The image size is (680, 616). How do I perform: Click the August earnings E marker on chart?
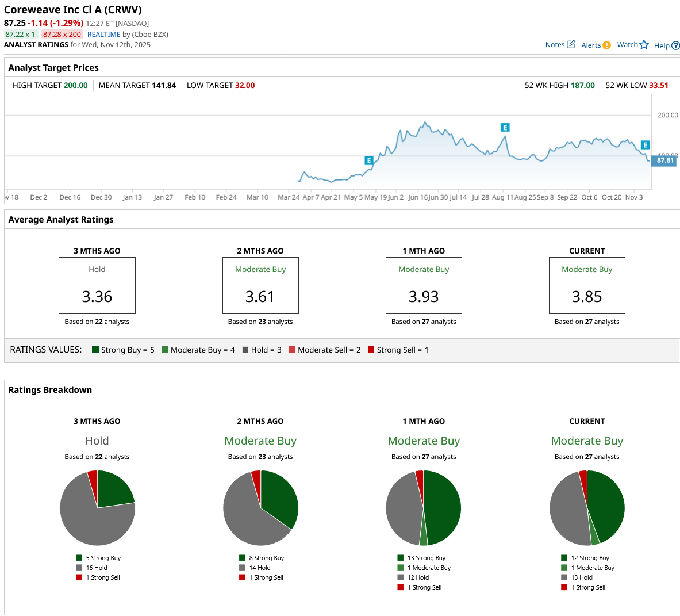click(x=505, y=127)
